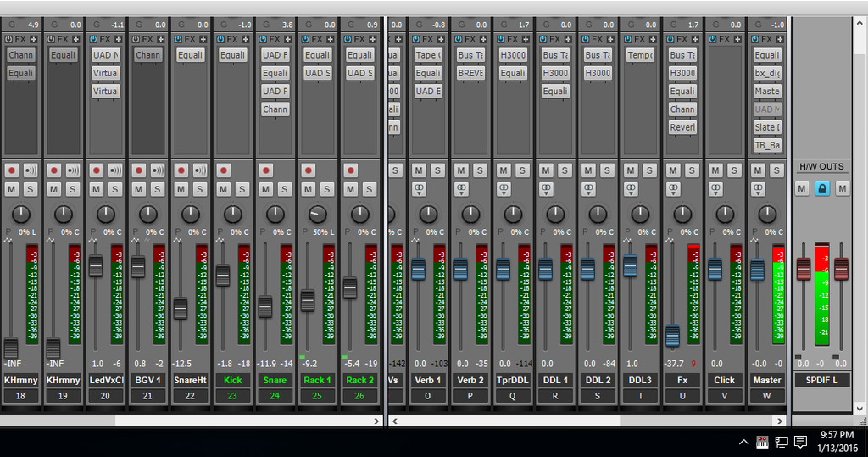The height and width of the screenshot is (457, 868).
Task: Click the interleave icon on the Fx bus
Action: click(673, 188)
